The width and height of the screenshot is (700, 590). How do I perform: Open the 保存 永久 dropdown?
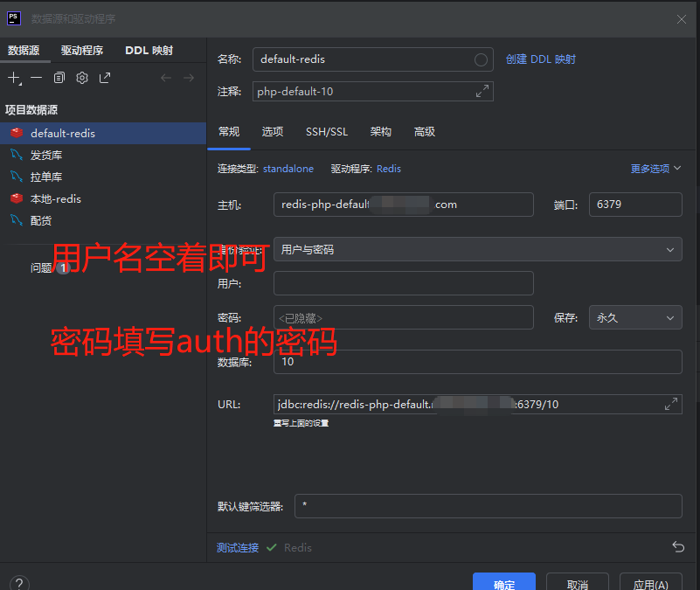click(x=635, y=317)
